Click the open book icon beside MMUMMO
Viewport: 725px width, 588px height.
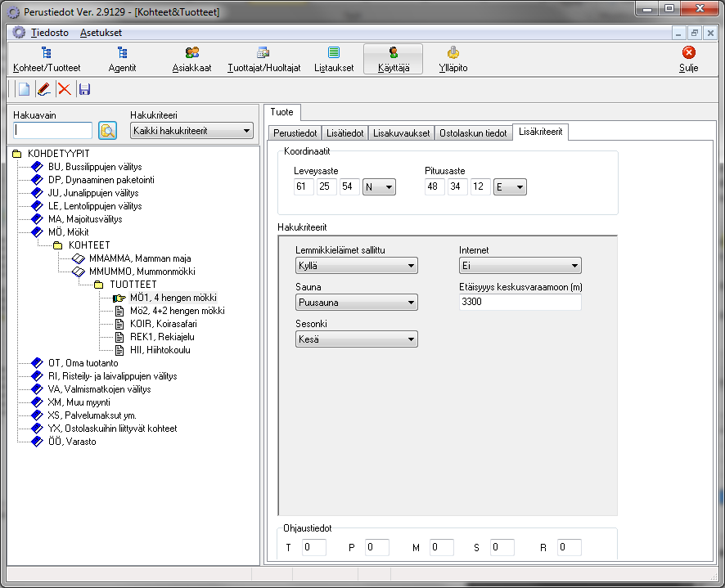[x=79, y=272]
